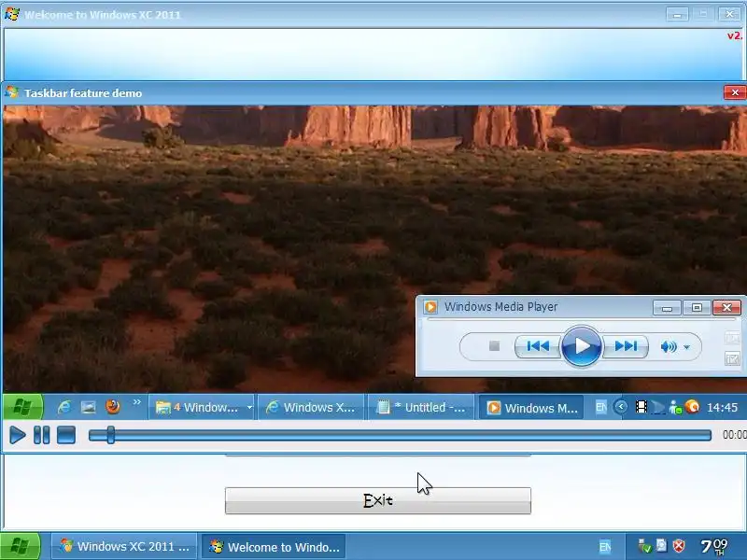This screenshot has height=560, width=747.
Task: Open the '4 Window...' grouped taskbar button dropdown arrow
Action: click(249, 408)
